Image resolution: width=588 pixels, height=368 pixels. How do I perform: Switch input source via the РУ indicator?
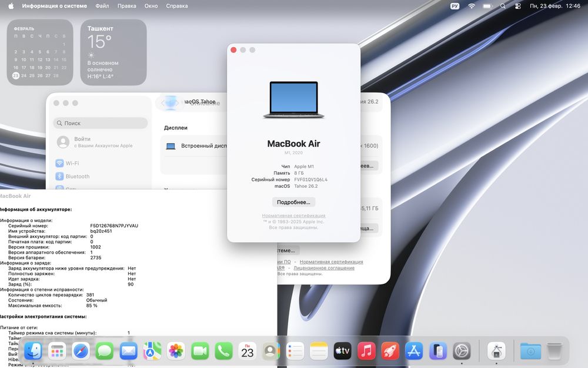(x=455, y=6)
